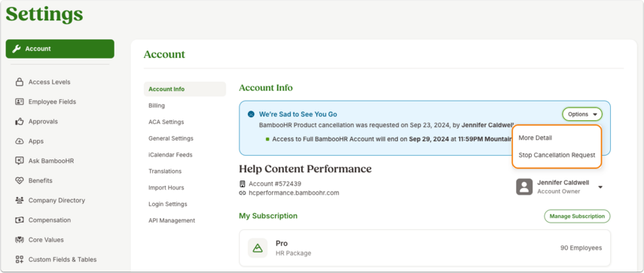The height and width of the screenshot is (273, 644).
Task: Open the Account Info section
Action: click(185, 89)
